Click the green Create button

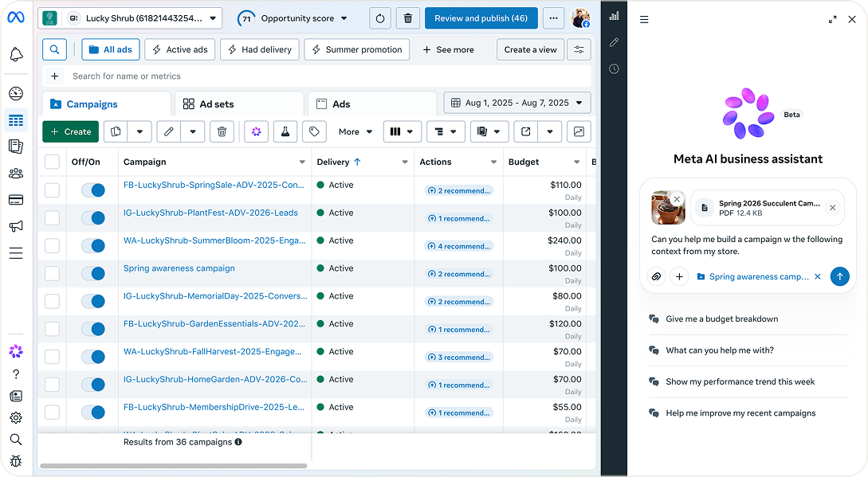71,131
